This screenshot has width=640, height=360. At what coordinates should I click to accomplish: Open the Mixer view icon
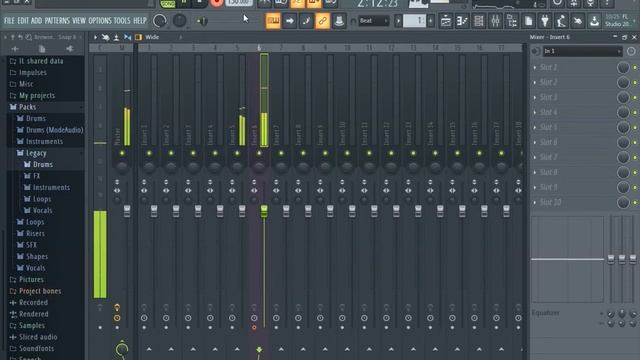tap(495, 21)
